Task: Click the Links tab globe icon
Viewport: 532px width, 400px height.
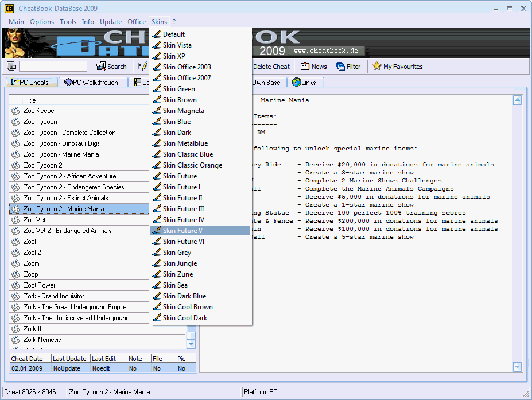Action: tap(296, 83)
